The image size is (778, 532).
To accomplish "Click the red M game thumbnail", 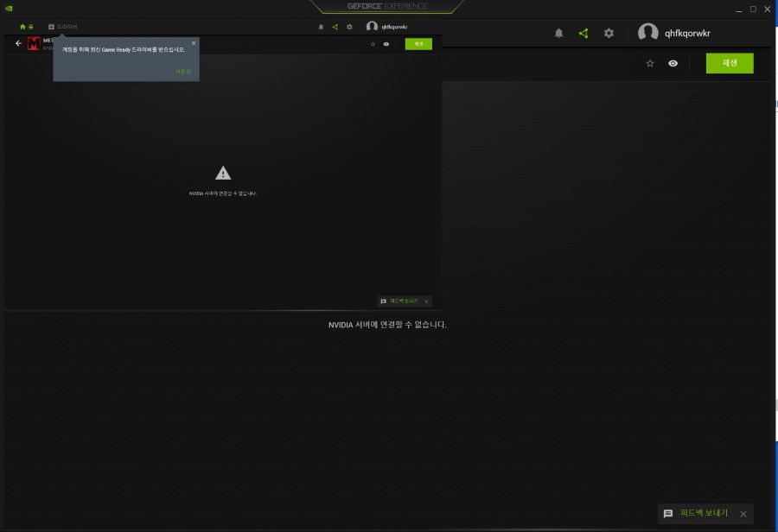I will [34, 44].
